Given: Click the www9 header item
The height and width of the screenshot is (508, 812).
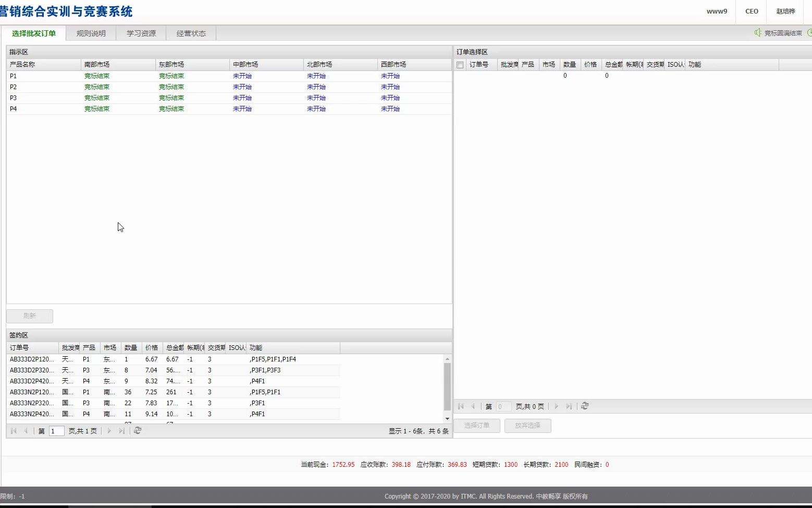Looking at the screenshot, I should pos(717,11).
